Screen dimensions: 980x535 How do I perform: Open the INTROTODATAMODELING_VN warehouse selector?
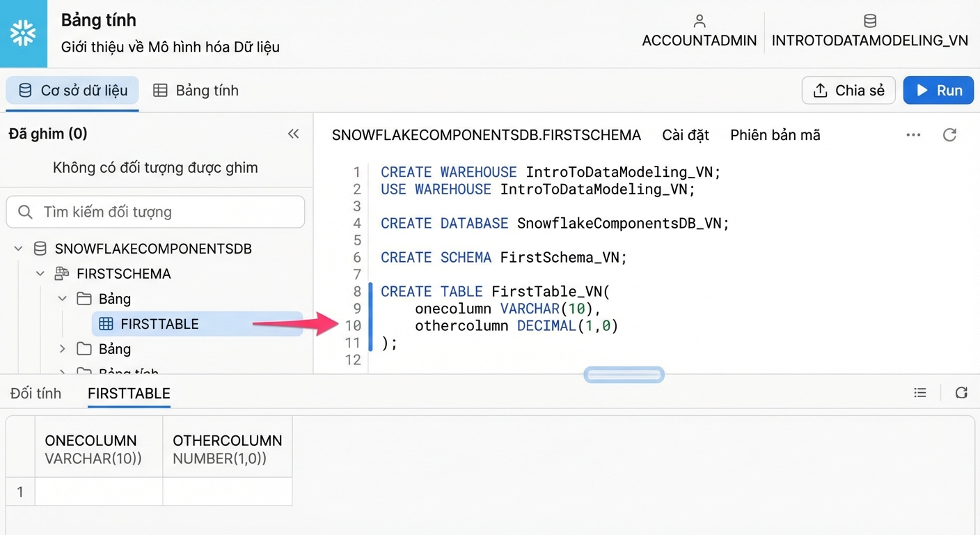click(x=870, y=32)
